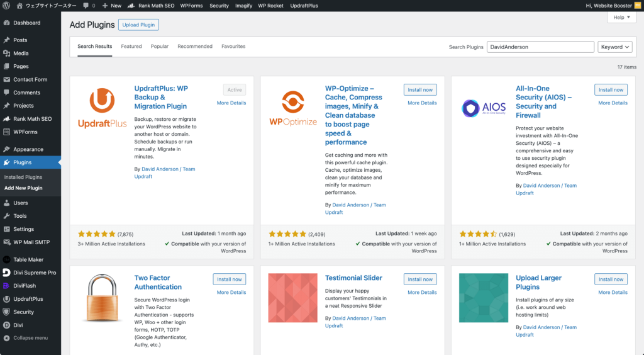
Task: Install the Testimonial Slider plugin
Action: (420, 279)
